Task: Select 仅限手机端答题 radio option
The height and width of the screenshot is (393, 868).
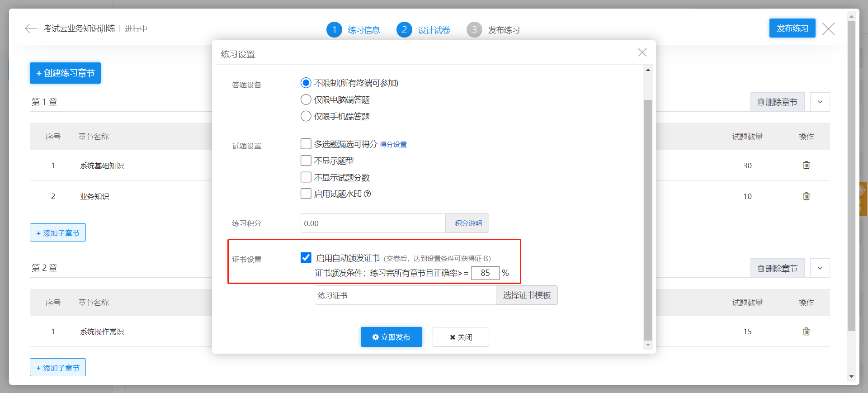Action: (x=306, y=116)
